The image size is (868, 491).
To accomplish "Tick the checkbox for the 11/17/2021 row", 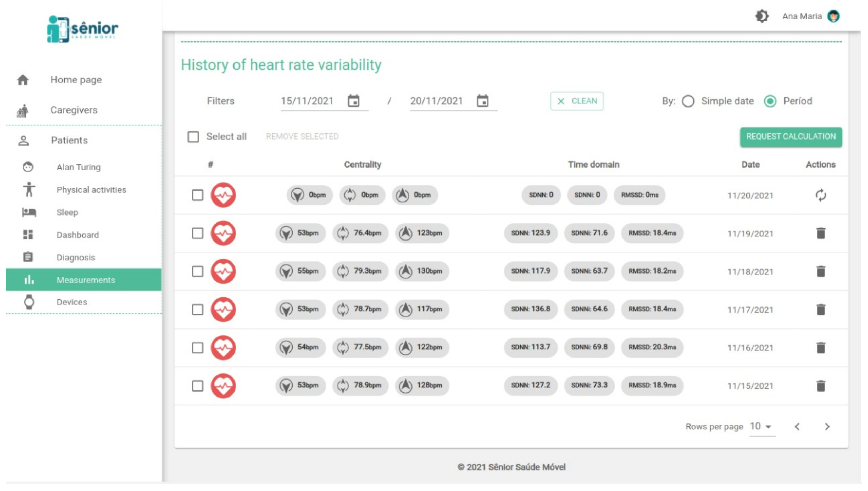I will tap(198, 310).
